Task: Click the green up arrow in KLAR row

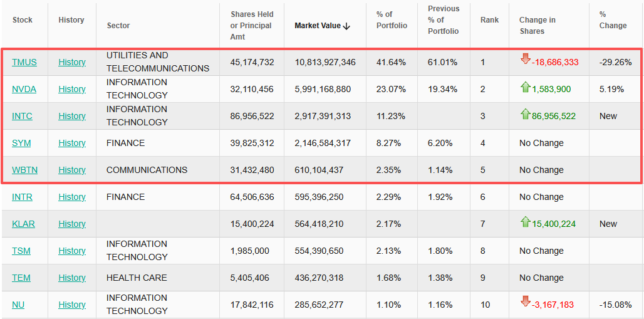Action: coord(525,222)
